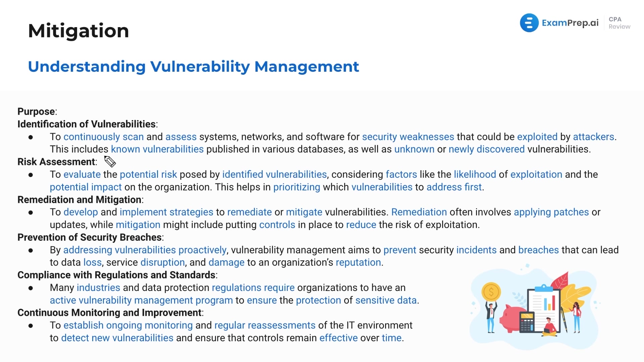
Task: Click the Mitigation heading text
Action: (x=79, y=29)
